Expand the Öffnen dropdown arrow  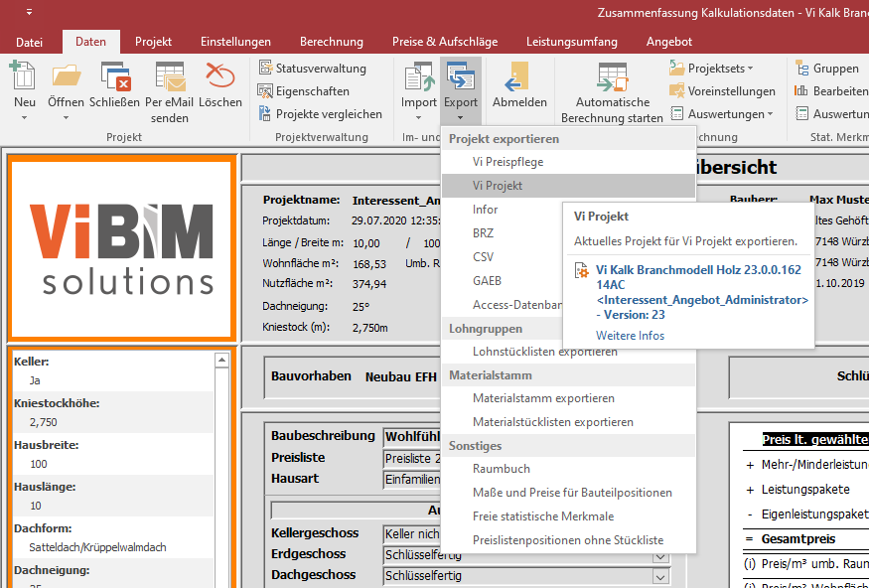tap(66, 117)
